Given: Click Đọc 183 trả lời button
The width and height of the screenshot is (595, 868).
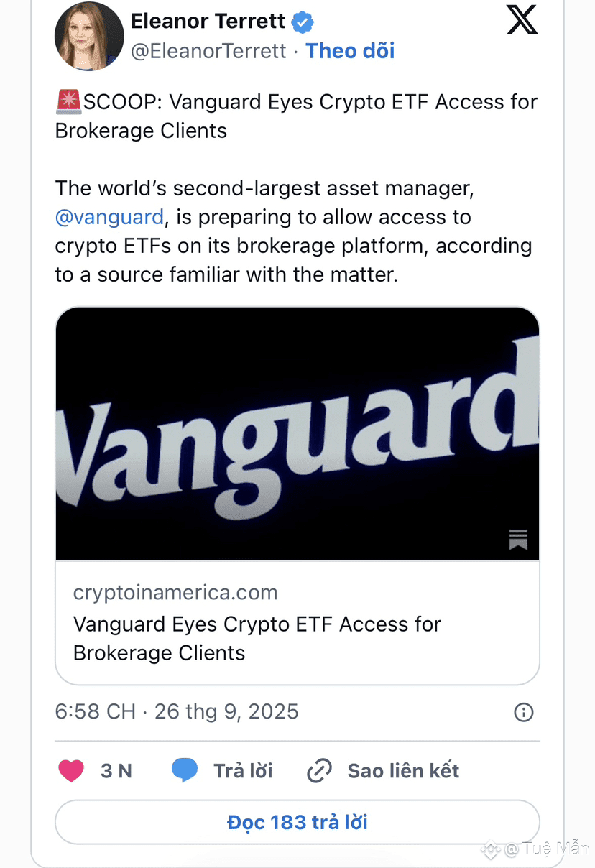Looking at the screenshot, I should tap(297, 822).
